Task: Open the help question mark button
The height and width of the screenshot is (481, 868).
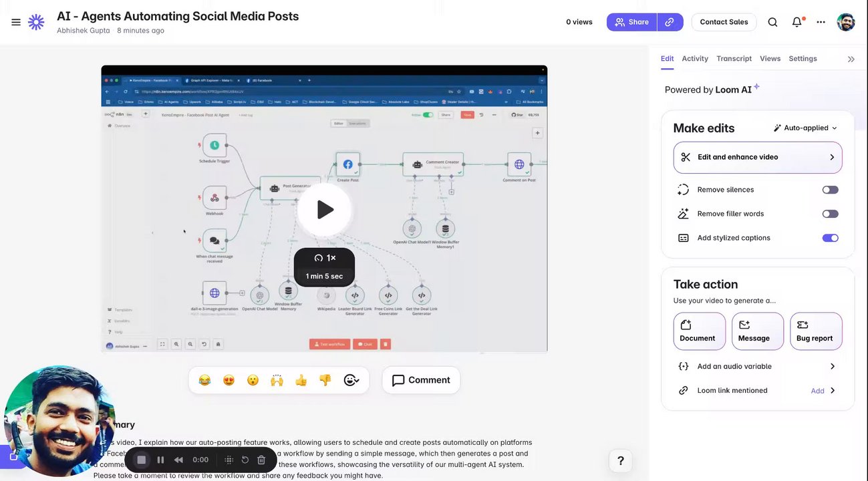Action: click(621, 460)
